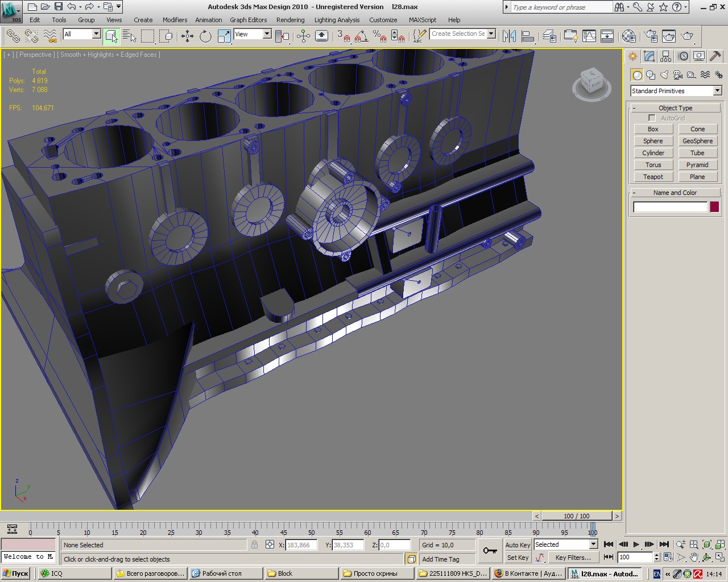The image size is (728, 582).
Task: Open the Material Editor
Action: [x=628, y=36]
